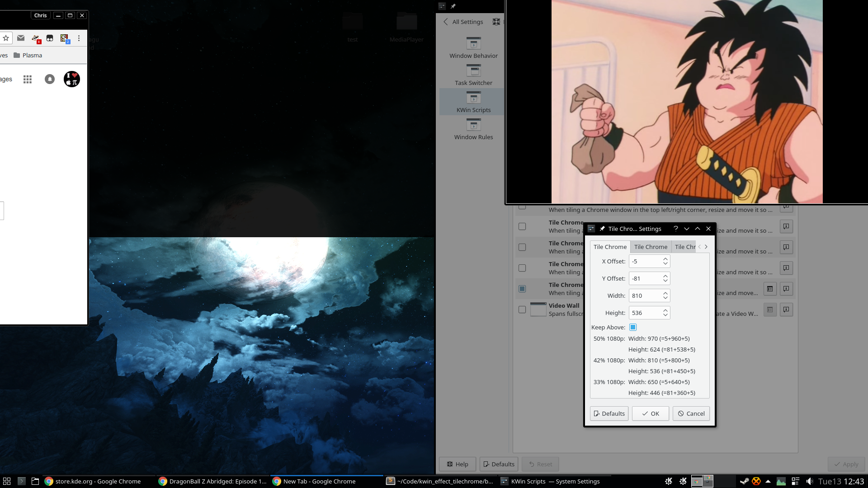Screen dimensions: 868x488
Task: Click the help question mark in dialog titlebar
Action: pos(676,229)
